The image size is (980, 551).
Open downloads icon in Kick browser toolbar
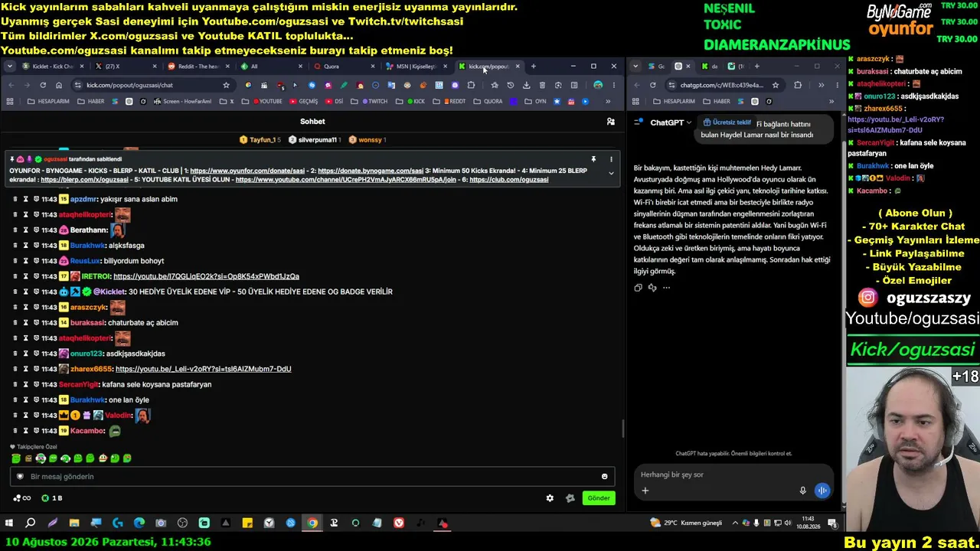[526, 85]
